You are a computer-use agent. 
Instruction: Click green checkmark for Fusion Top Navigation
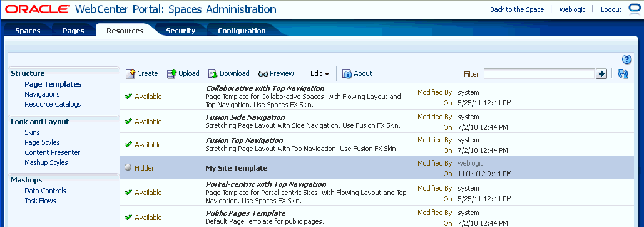(x=128, y=144)
